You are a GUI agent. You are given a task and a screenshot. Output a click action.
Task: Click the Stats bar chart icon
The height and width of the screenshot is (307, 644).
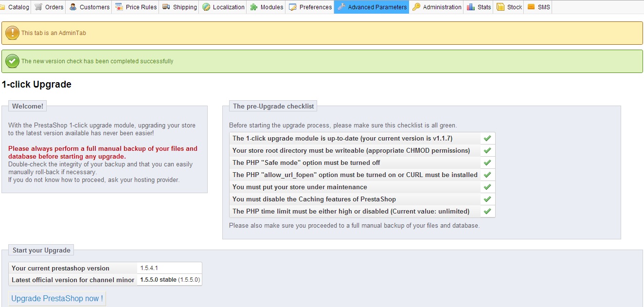click(471, 7)
